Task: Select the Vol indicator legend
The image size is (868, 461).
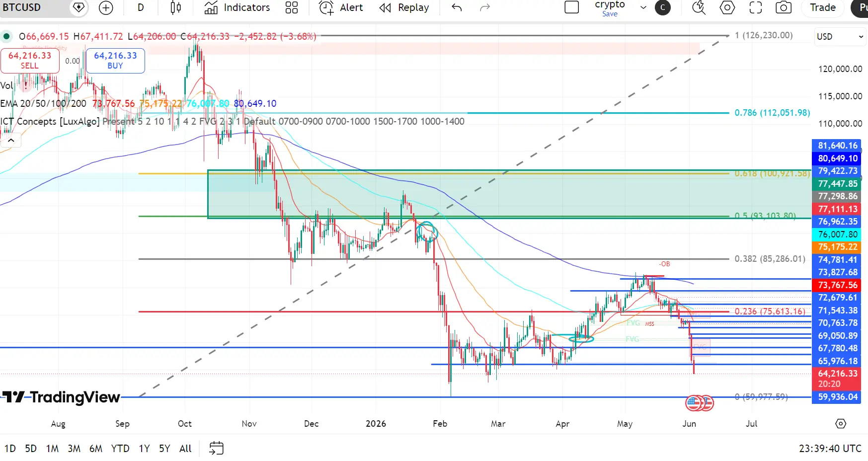Action: point(6,85)
